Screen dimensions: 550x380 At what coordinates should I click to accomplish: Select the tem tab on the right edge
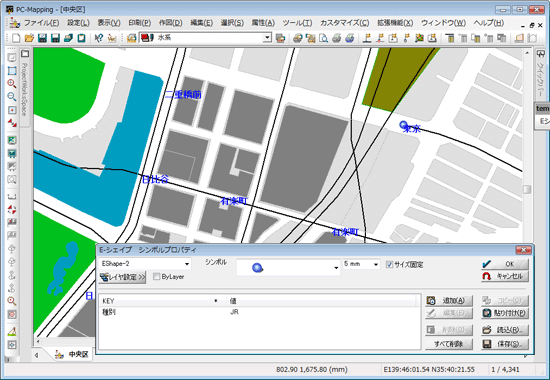pos(542,109)
